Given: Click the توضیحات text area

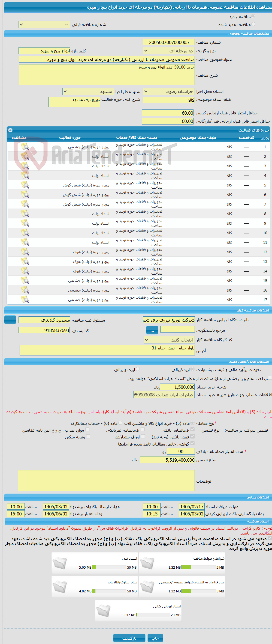Looking at the screenshot, I should [x=107, y=481].
